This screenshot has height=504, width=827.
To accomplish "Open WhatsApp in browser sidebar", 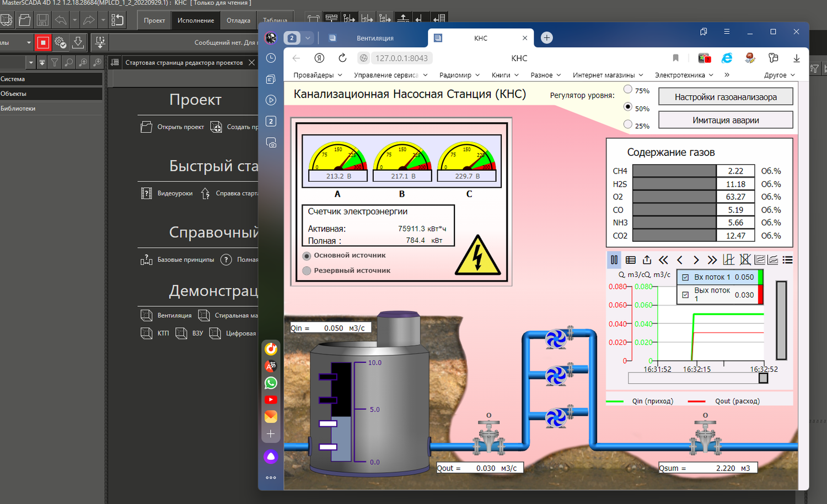I will coord(271,383).
